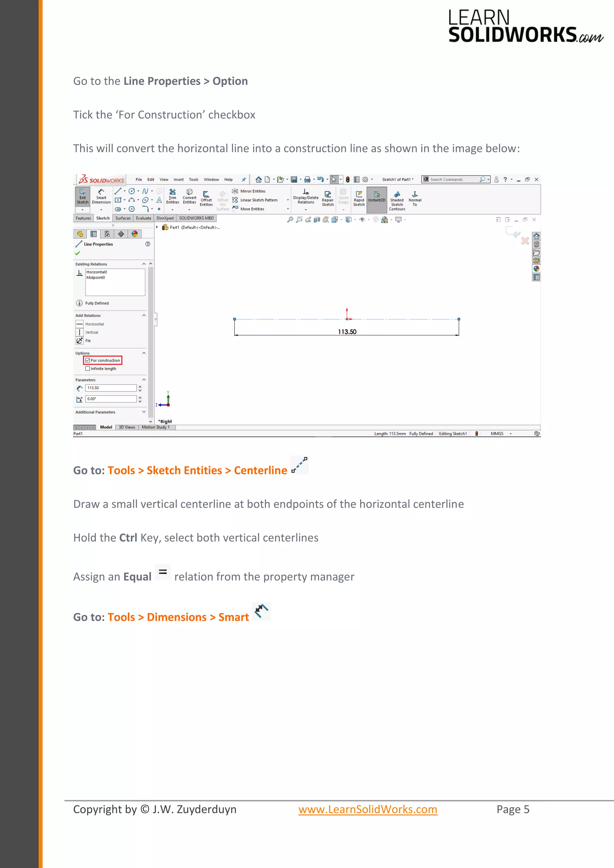Collapse the Options section
614x868 pixels.
(x=144, y=353)
